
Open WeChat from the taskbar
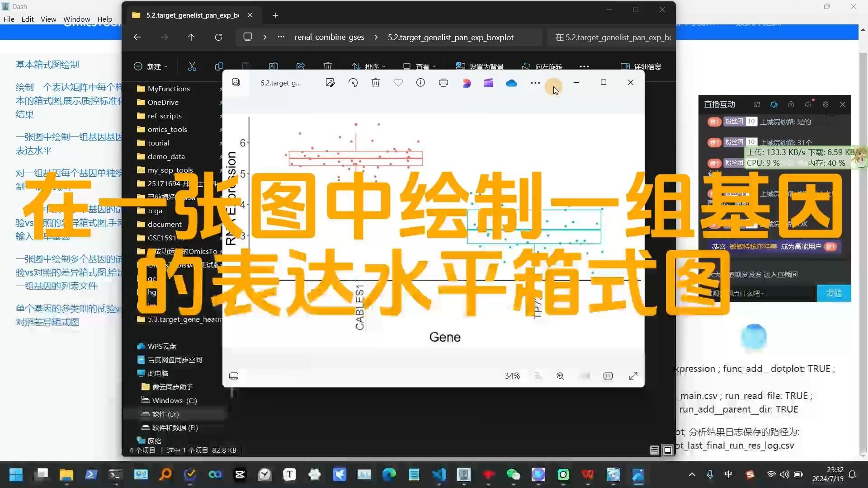click(514, 474)
